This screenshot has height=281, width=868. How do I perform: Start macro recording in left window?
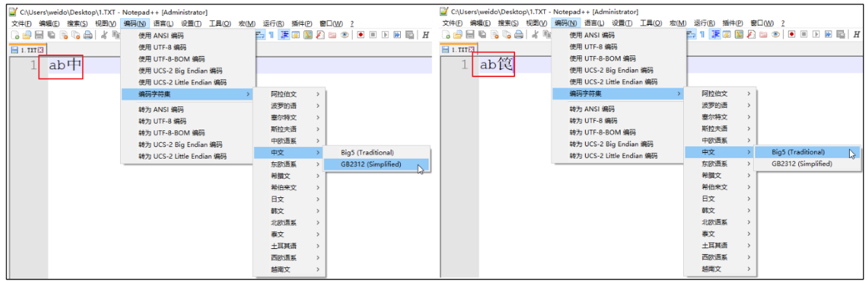tap(360, 35)
